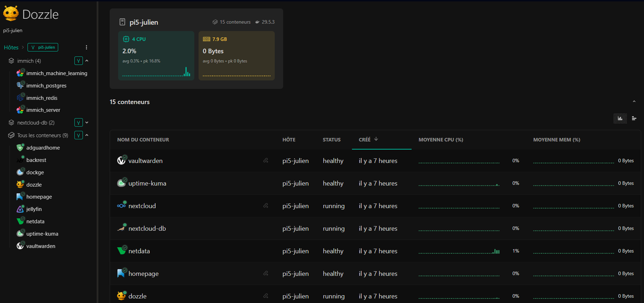Image resolution: width=644 pixels, height=303 pixels.
Task: Click the 1% CPU value for netdata
Action: click(x=516, y=251)
